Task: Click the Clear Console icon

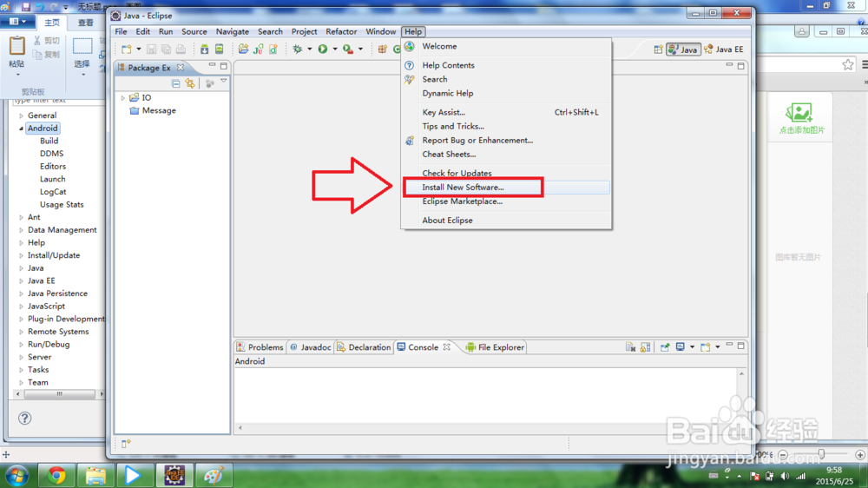Action: point(630,347)
